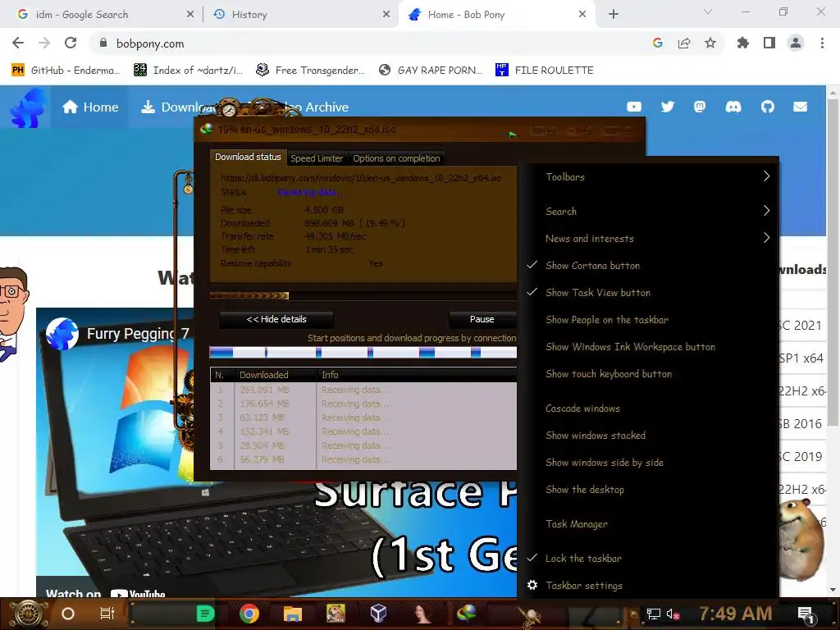Open Task View icon on the taskbar
Screen dimensions: 840x630
(107, 614)
